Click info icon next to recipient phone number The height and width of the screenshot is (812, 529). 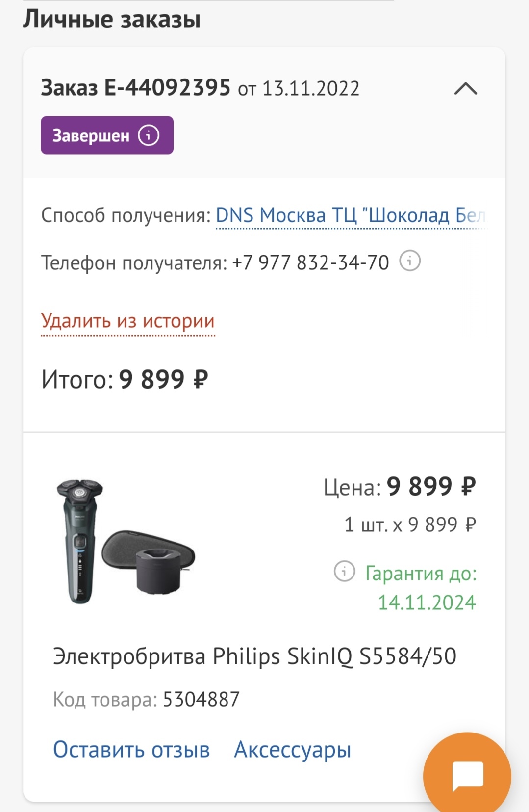[x=410, y=261]
